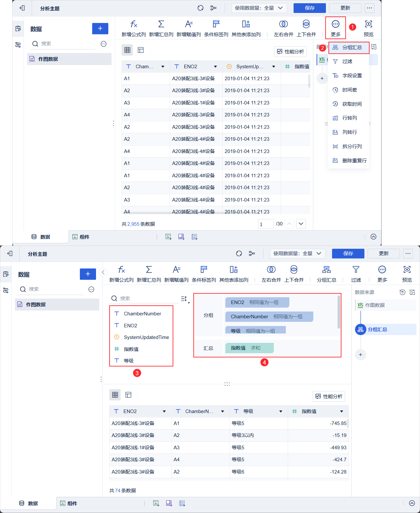Click 左右合并 icon in bottom window toolbar
This screenshot has width=420, height=513.
(271, 269)
